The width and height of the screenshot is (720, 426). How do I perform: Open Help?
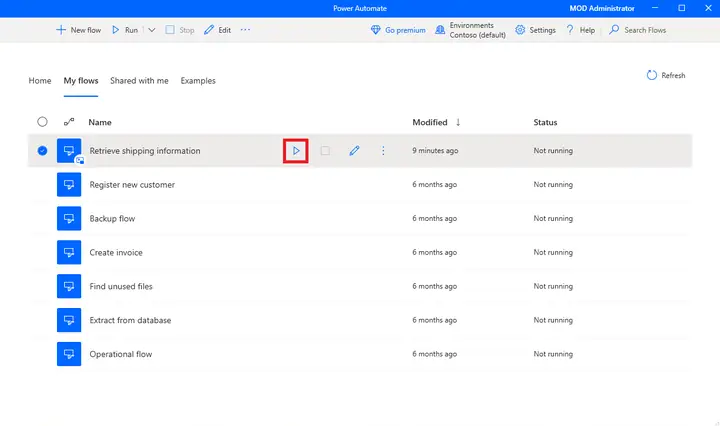tap(580, 30)
